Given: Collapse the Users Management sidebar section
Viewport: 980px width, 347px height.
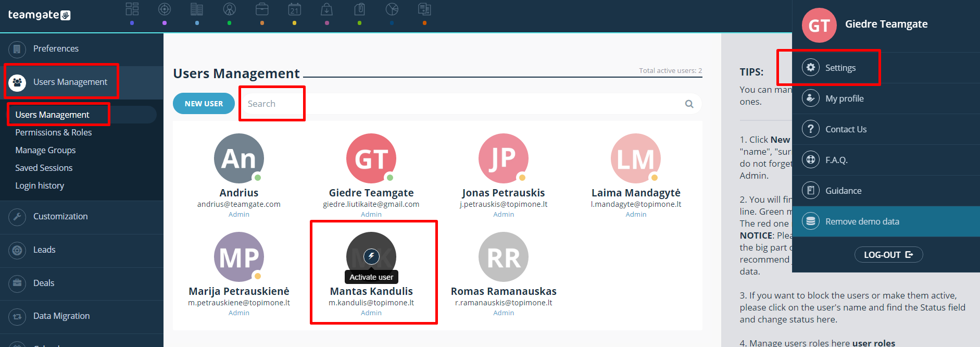Looking at the screenshot, I should (x=82, y=82).
